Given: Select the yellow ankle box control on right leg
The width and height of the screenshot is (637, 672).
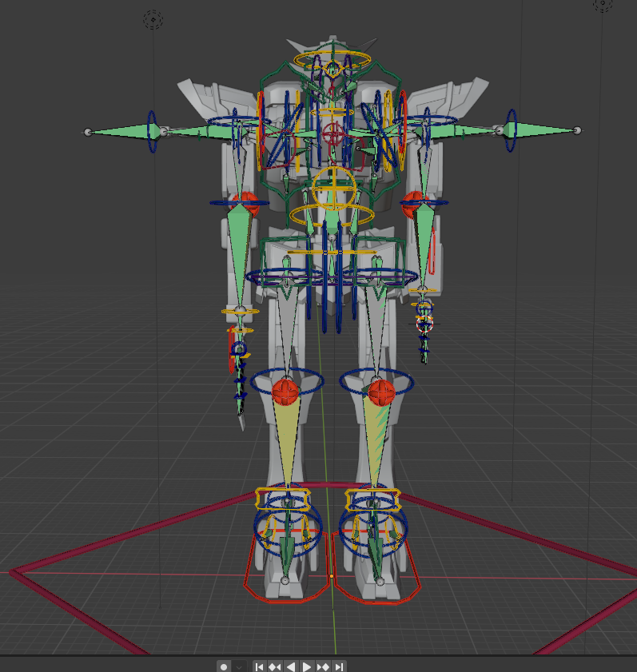Looking at the screenshot, I should [x=373, y=499].
